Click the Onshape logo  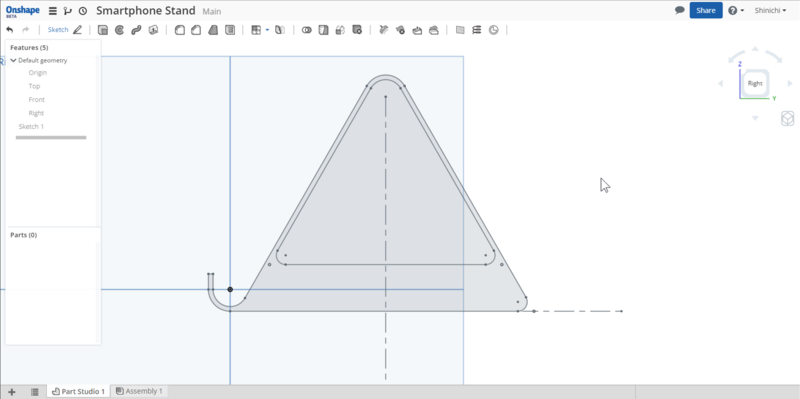click(22, 11)
